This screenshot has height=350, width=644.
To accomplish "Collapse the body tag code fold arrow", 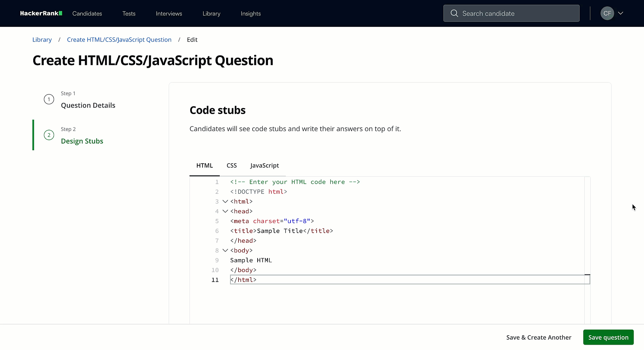I will [225, 250].
